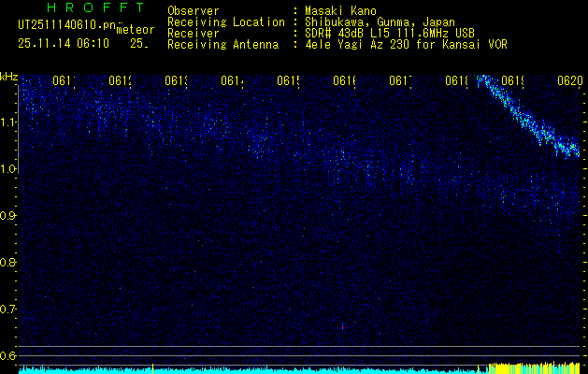Select the 0.9 kHz axis tick
588x374 pixels.
tap(8, 215)
